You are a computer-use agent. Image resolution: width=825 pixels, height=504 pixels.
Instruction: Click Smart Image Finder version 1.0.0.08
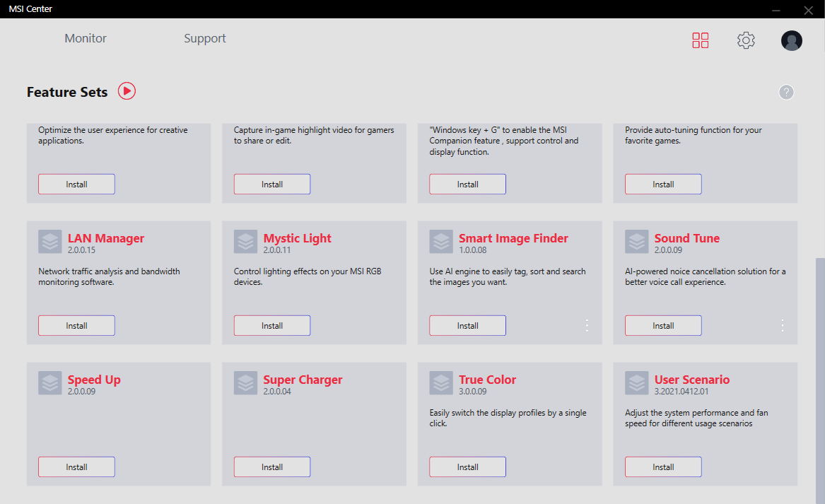[472, 250]
